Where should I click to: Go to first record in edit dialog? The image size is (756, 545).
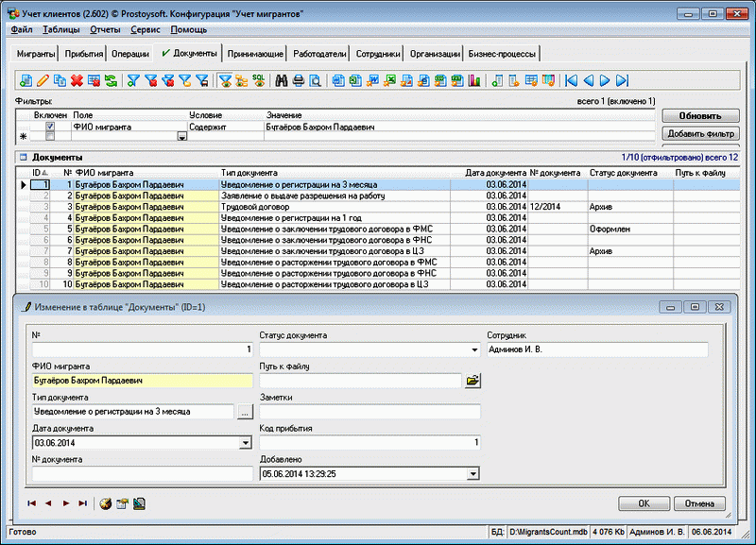[32, 503]
